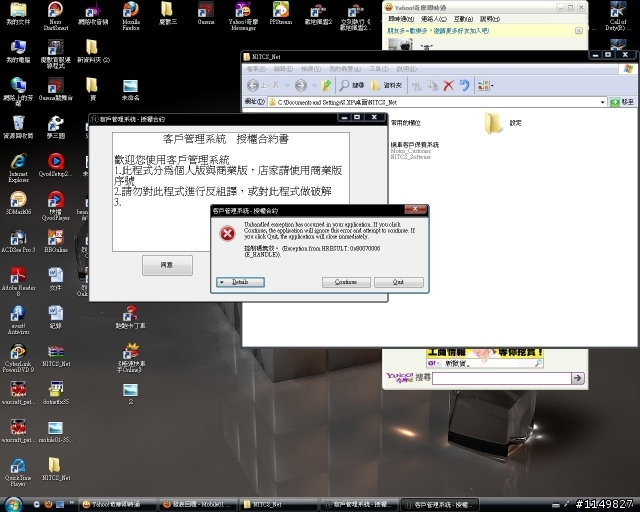Image resolution: width=640 pixels, height=512 pixels.
Task: Open the 工具 Tools menu in explorer
Action: coord(379,69)
